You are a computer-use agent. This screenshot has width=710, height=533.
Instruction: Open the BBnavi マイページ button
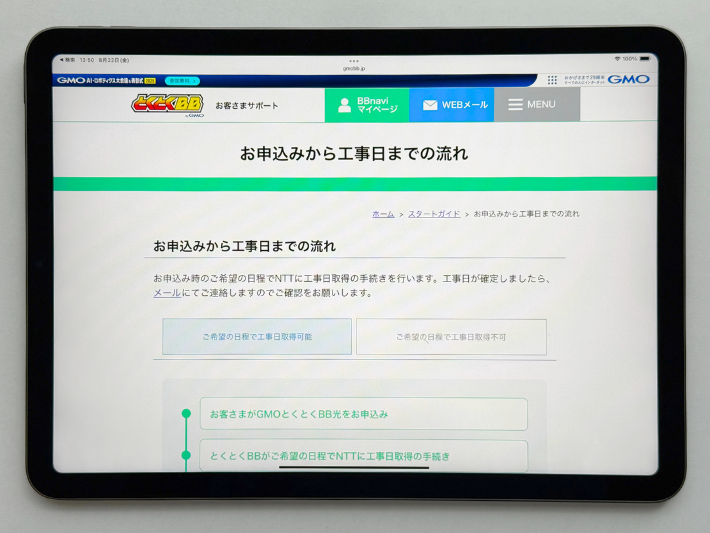[x=367, y=105]
